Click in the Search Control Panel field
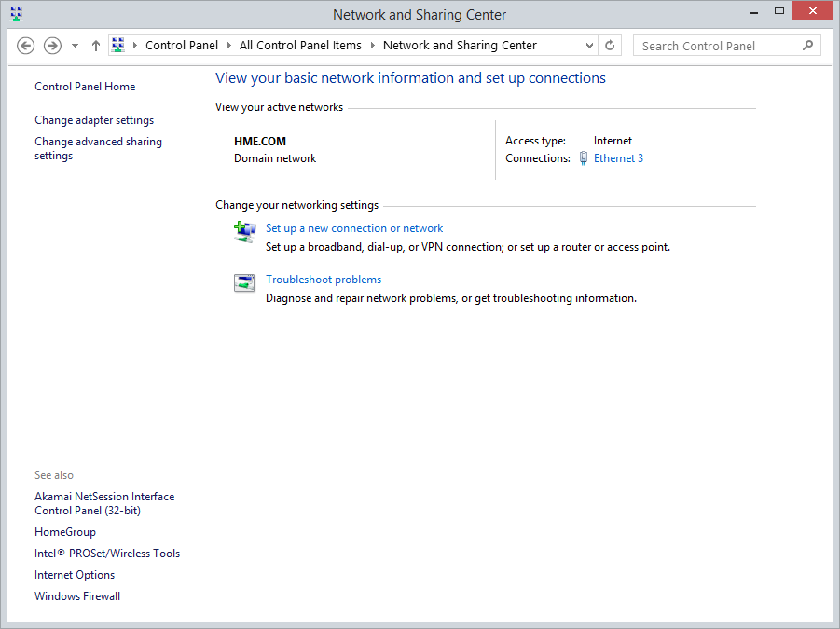The width and height of the screenshot is (840, 629). click(x=713, y=46)
